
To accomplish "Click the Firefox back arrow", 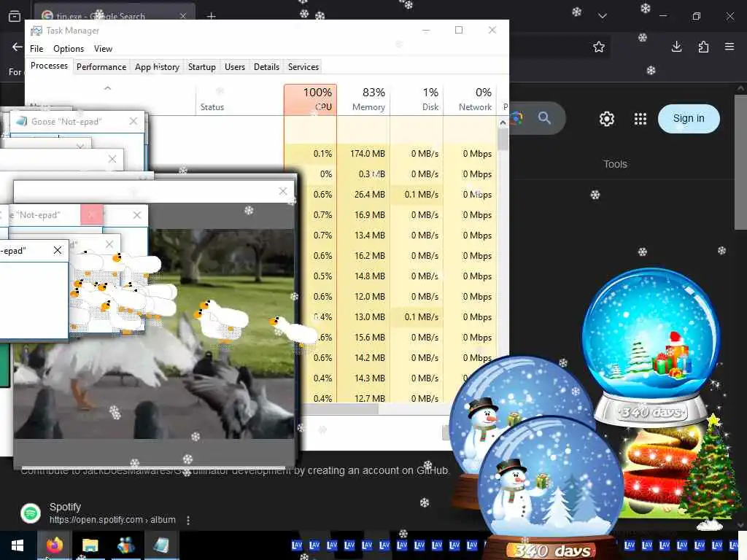I will pos(18,47).
